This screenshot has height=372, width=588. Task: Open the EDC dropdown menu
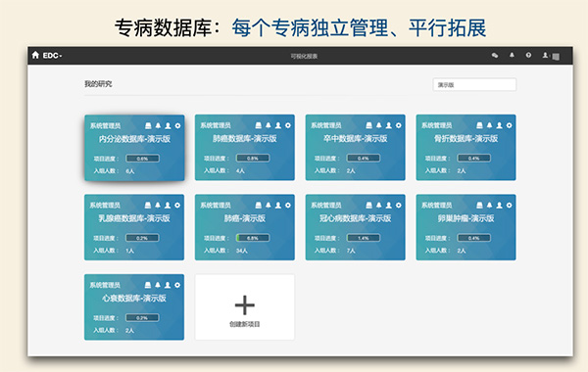pyautogui.click(x=52, y=56)
